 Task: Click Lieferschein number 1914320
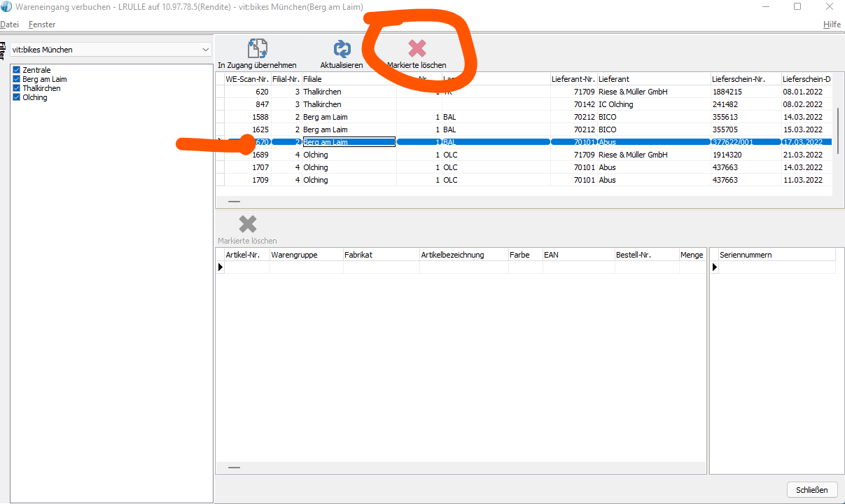click(746, 155)
